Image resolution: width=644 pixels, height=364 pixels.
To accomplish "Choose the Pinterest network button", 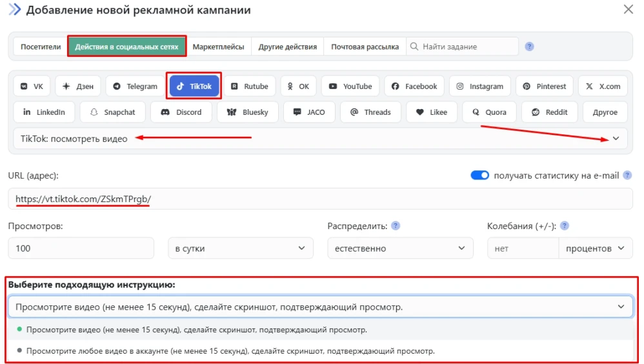I will pos(544,86).
